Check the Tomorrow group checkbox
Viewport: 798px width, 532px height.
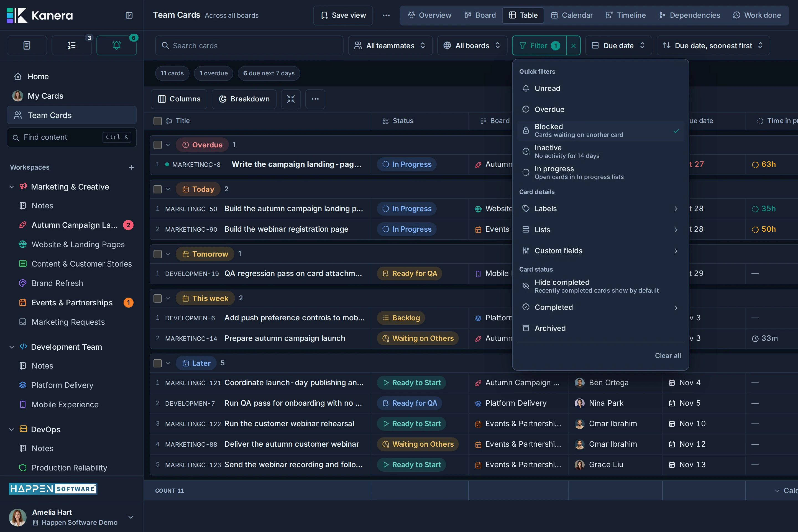(157, 254)
